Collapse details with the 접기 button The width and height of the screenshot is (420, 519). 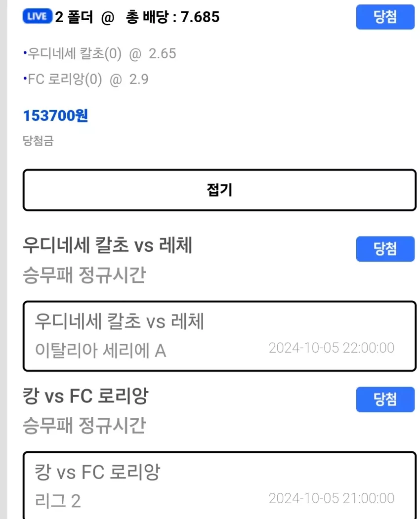[219, 190]
